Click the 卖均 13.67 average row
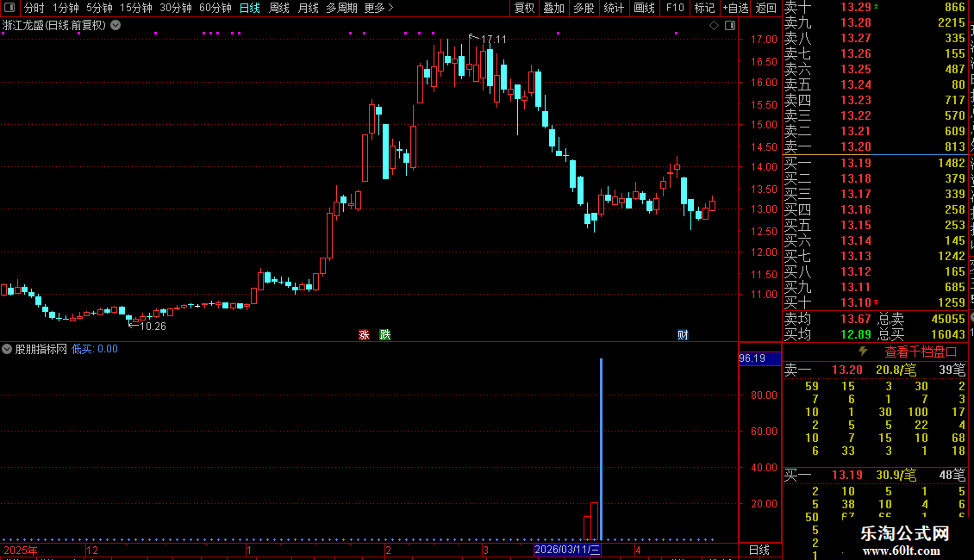This screenshot has width=974, height=560. coord(827,319)
